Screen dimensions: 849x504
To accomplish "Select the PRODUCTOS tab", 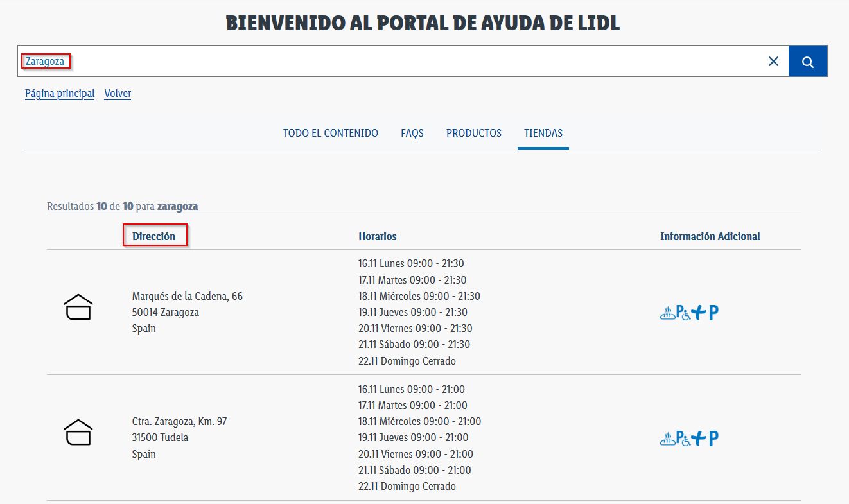I will [473, 134].
